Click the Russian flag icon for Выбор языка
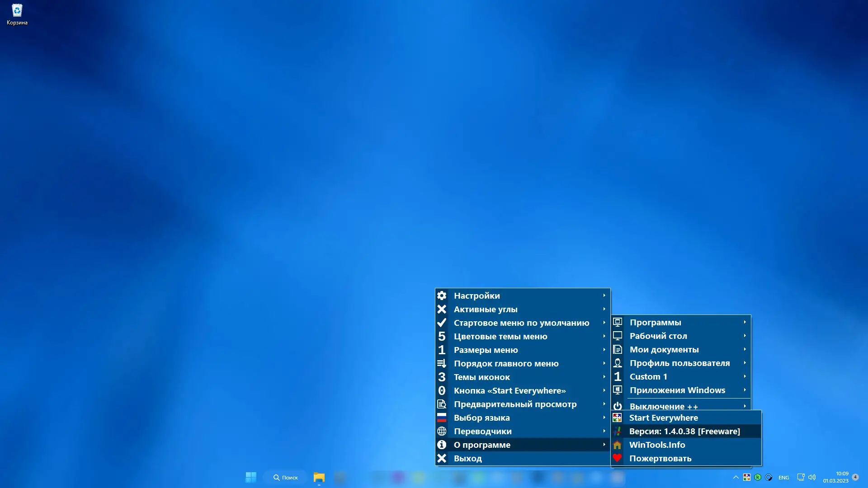Viewport: 868px width, 488px height. pyautogui.click(x=442, y=418)
